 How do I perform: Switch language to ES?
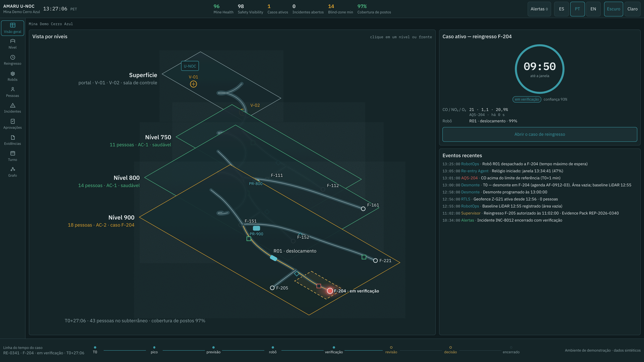pos(561,9)
